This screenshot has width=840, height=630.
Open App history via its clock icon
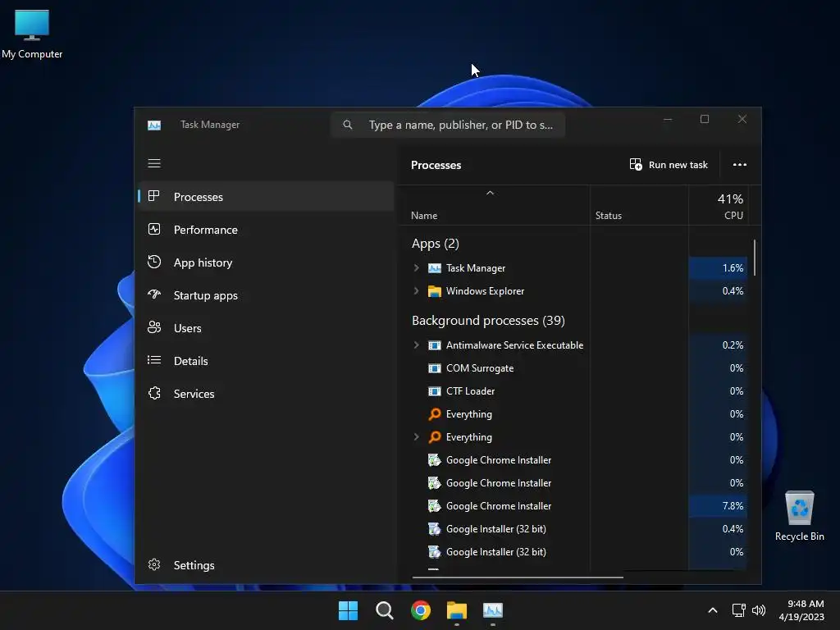(154, 262)
